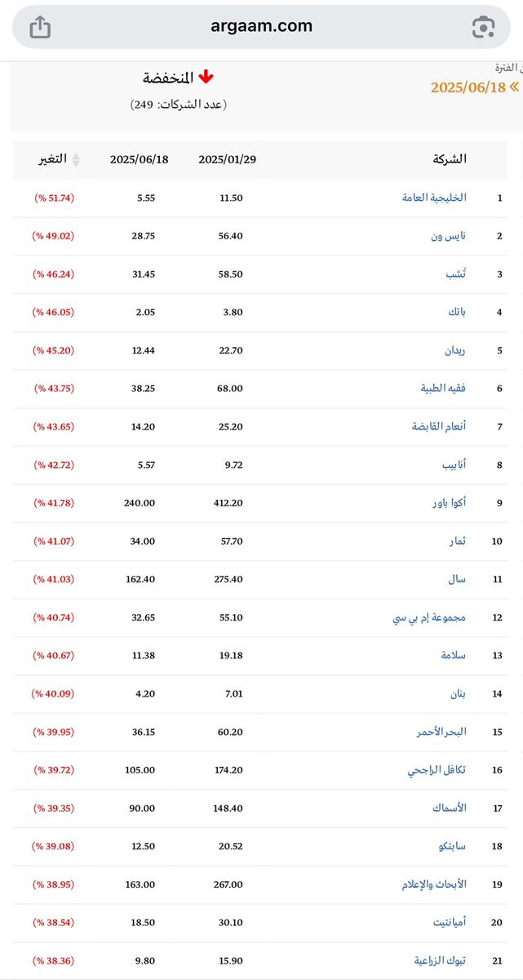Open the 2025/06/18 period date selector
The width and height of the screenshot is (523, 980).
pos(468,87)
